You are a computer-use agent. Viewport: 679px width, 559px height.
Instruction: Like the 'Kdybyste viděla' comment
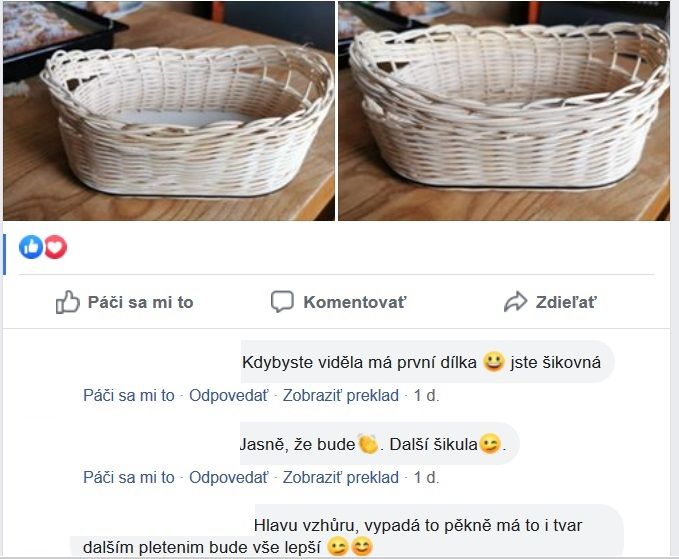(x=129, y=395)
